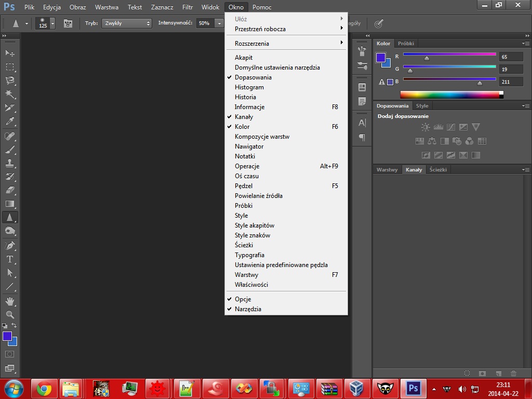The width and height of the screenshot is (532, 399).
Task: Enable the Nawigator panel
Action: (x=286, y=147)
